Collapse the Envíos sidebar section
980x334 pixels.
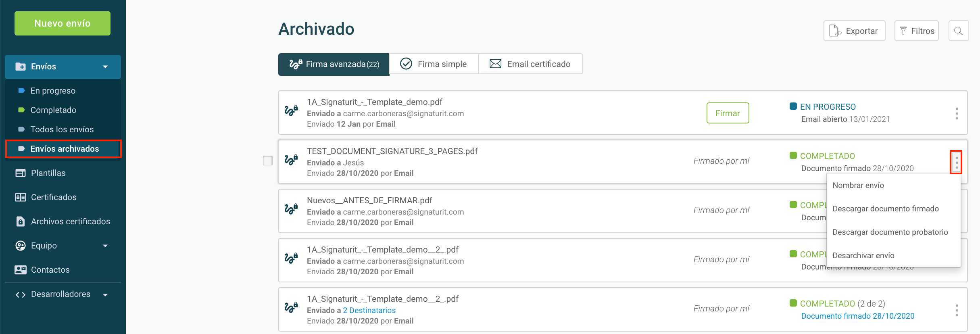click(105, 67)
